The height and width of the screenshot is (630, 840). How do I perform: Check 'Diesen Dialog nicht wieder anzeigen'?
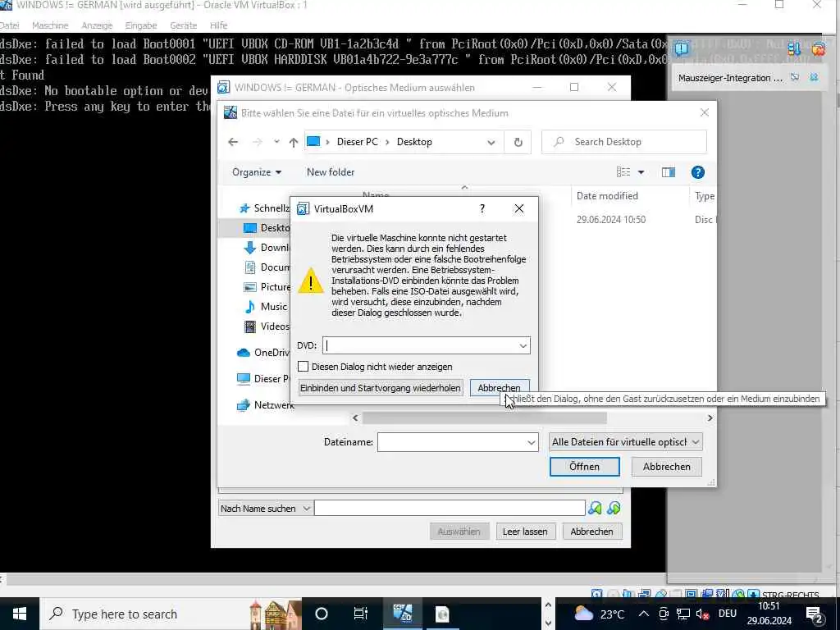coord(304,367)
